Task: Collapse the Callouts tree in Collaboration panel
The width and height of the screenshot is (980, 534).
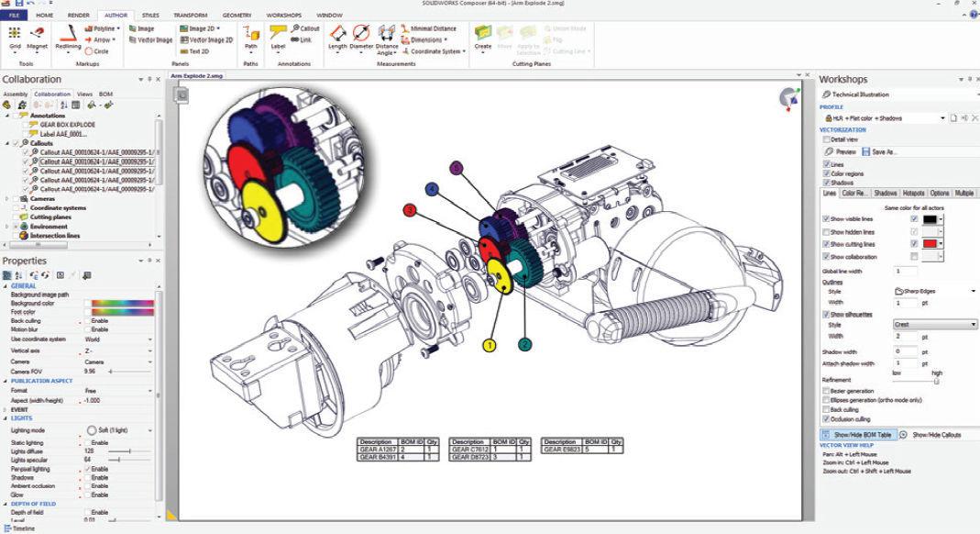Action: [x=6, y=142]
